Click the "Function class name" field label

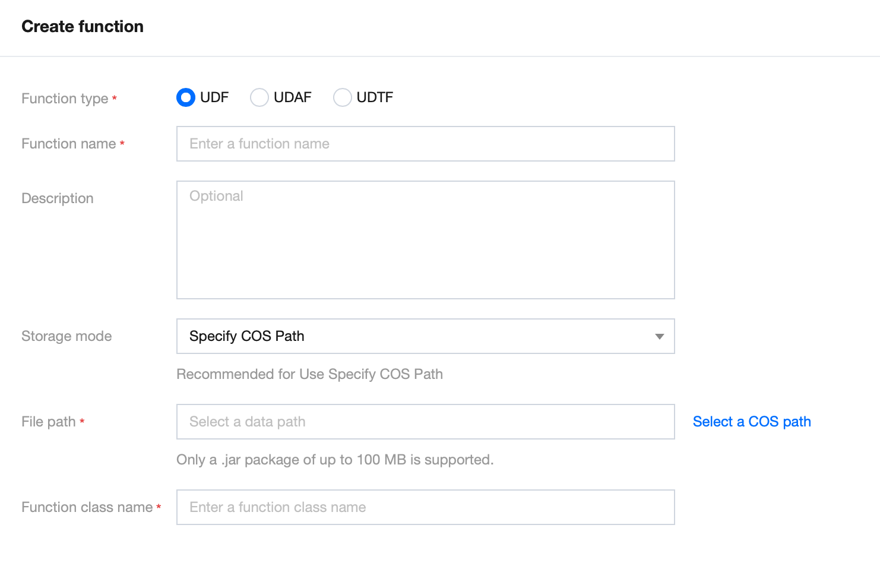coord(87,507)
